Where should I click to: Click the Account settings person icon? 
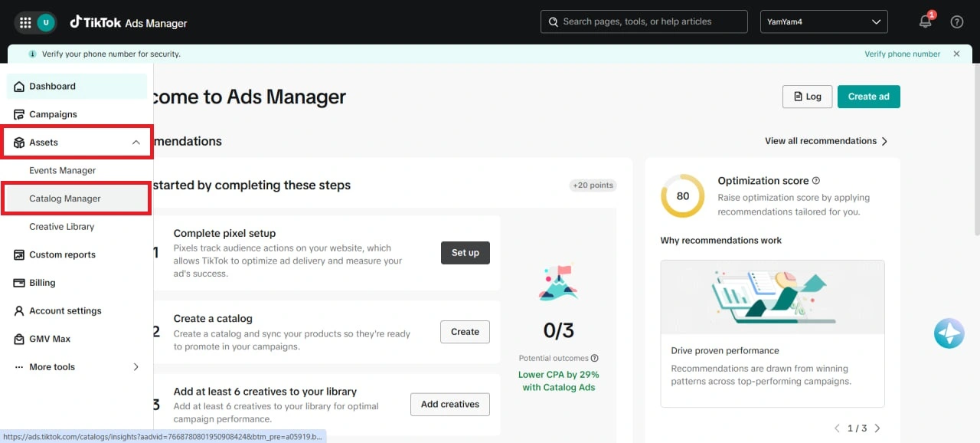tap(19, 310)
